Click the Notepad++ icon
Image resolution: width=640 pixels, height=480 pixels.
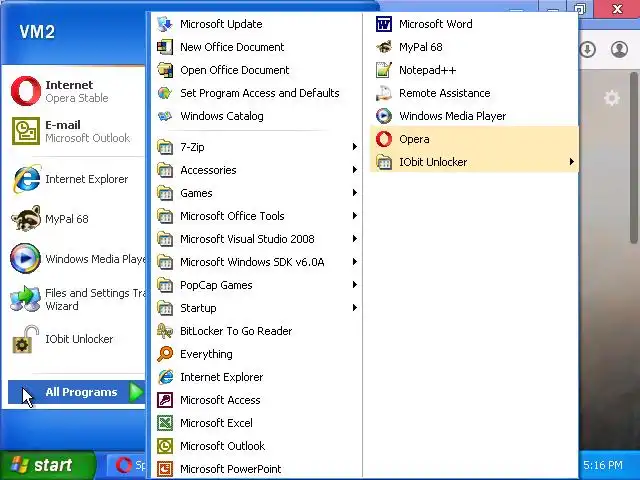384,70
